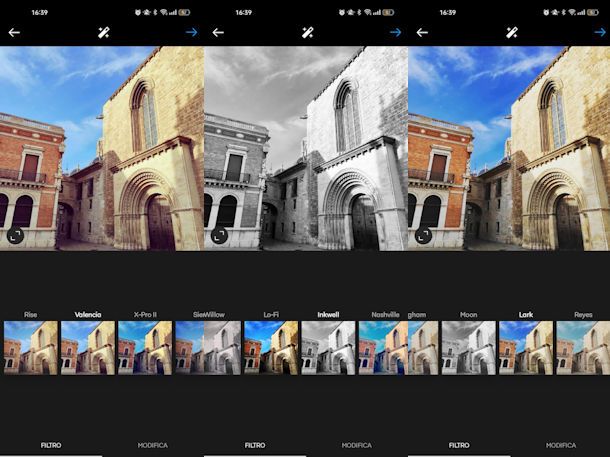Tap the blue next arrow on Inkwell screen
Viewport: 610px width, 457px height.
coord(395,32)
